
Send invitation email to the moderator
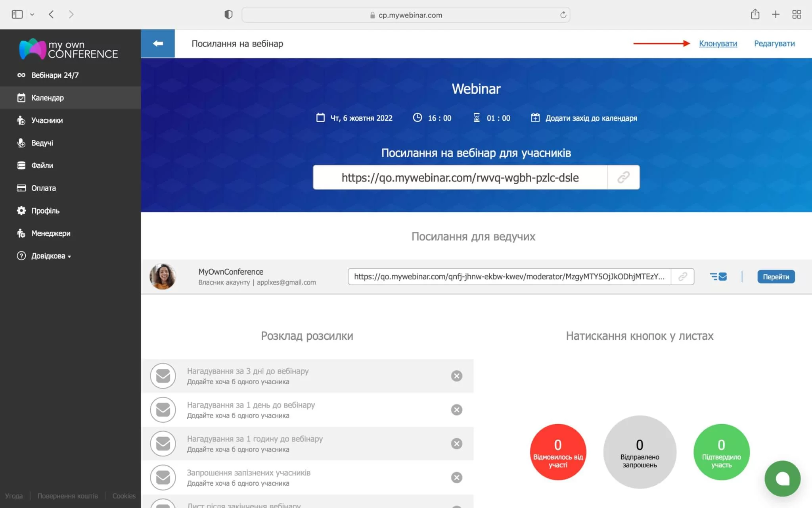[x=719, y=277]
